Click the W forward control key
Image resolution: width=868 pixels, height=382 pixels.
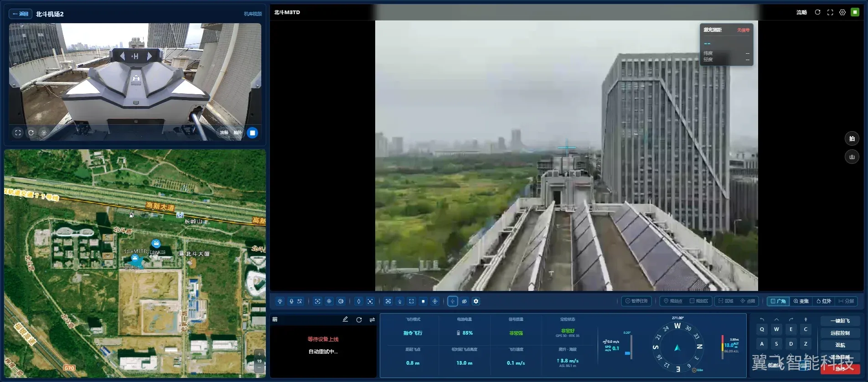click(776, 329)
